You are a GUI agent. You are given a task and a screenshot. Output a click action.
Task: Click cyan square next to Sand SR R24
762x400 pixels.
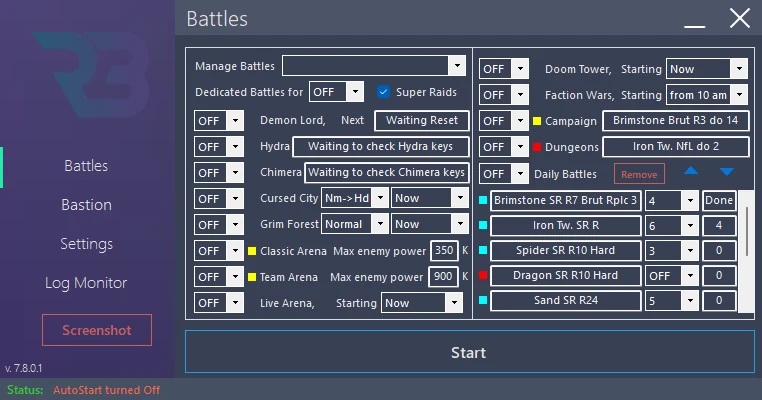click(x=483, y=300)
